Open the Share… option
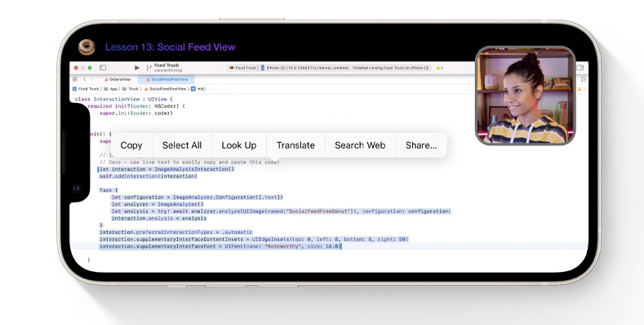The width and height of the screenshot is (644, 325). click(x=421, y=145)
